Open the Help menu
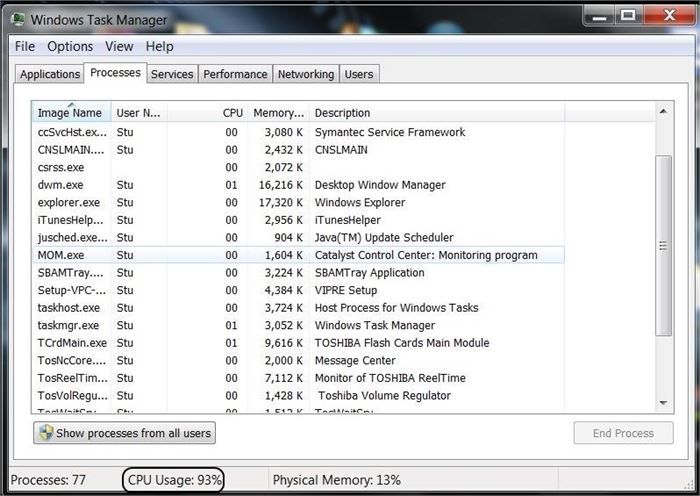 point(159,46)
